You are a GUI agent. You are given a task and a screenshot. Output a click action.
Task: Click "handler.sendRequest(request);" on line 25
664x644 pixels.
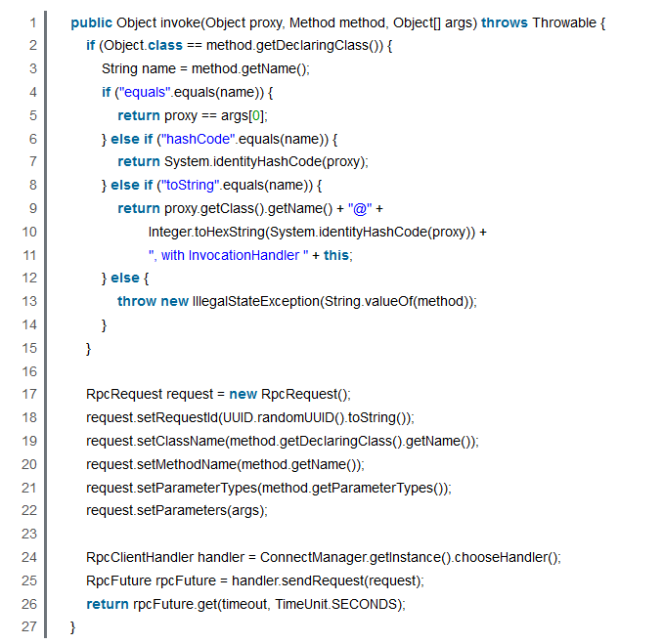point(328,580)
